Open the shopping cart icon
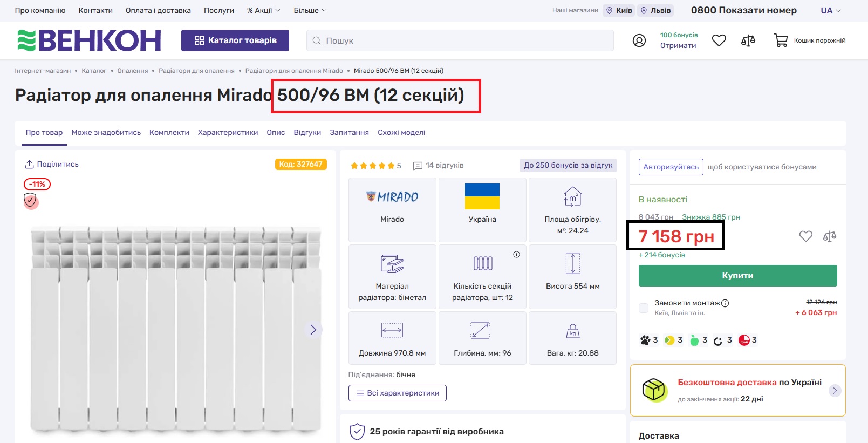The height and width of the screenshot is (443, 868). (781, 40)
